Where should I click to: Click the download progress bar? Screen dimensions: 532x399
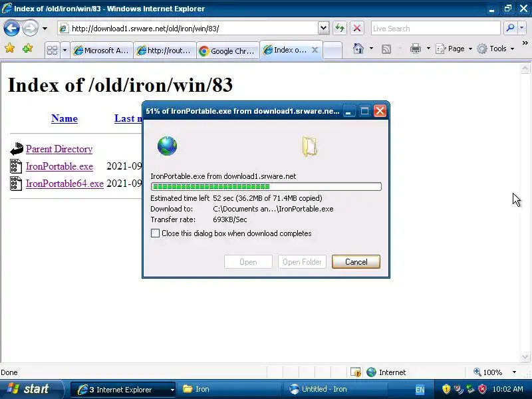[267, 186]
